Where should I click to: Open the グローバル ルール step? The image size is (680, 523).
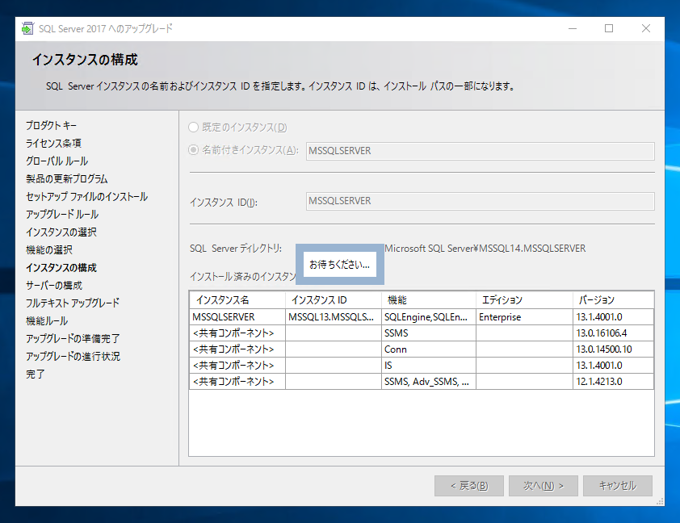[x=57, y=161]
